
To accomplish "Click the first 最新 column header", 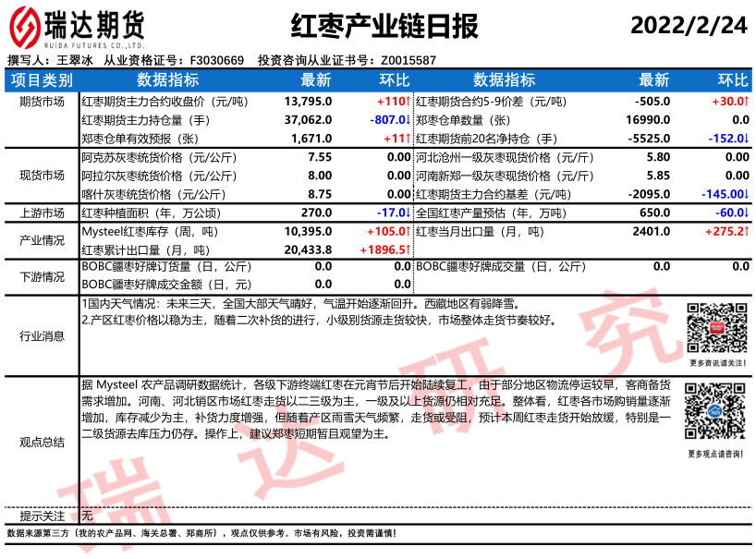I will (x=315, y=79).
